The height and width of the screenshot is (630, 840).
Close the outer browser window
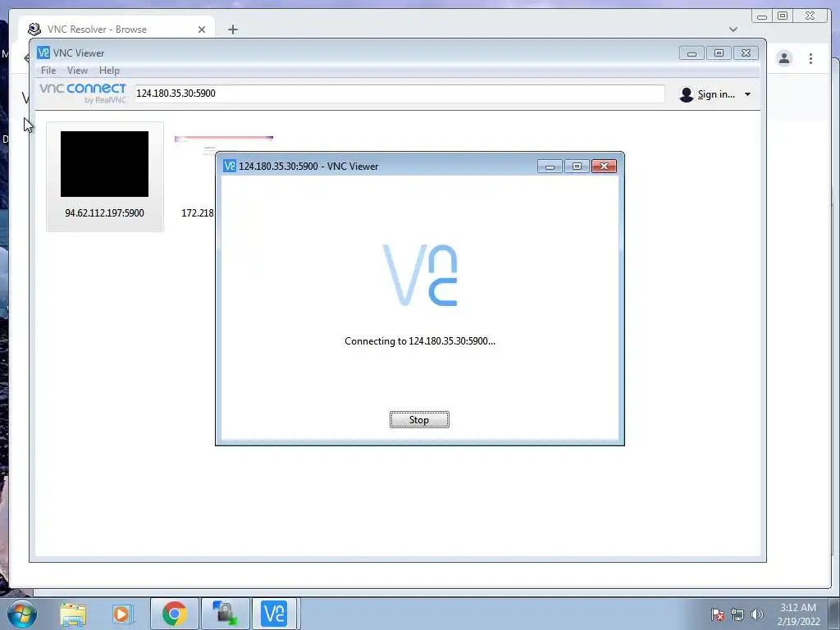(810, 16)
